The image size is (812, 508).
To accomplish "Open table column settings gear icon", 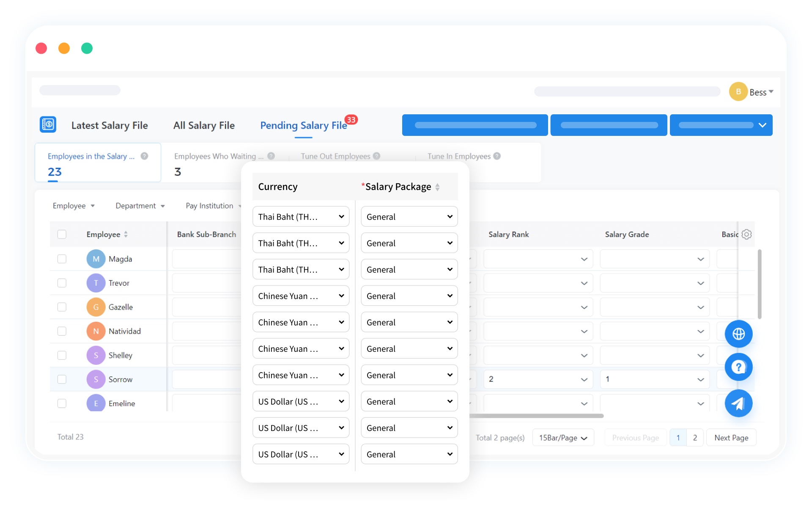I will click(x=747, y=234).
